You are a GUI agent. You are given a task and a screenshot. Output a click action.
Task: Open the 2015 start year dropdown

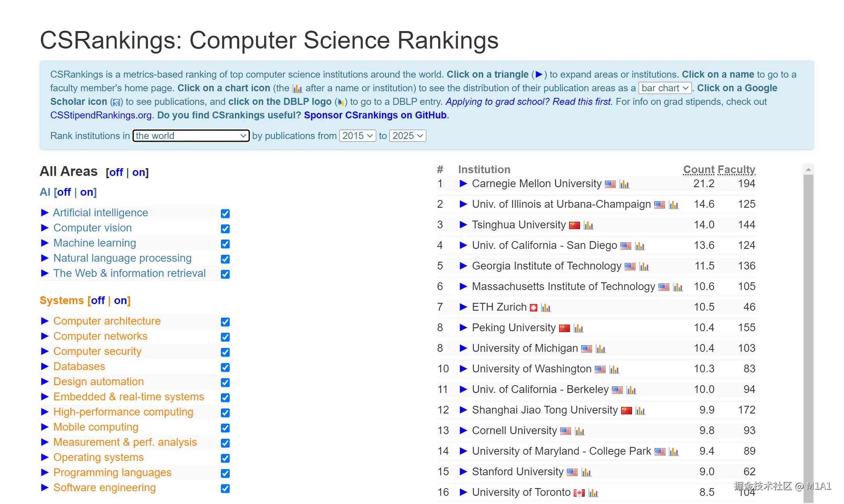357,136
